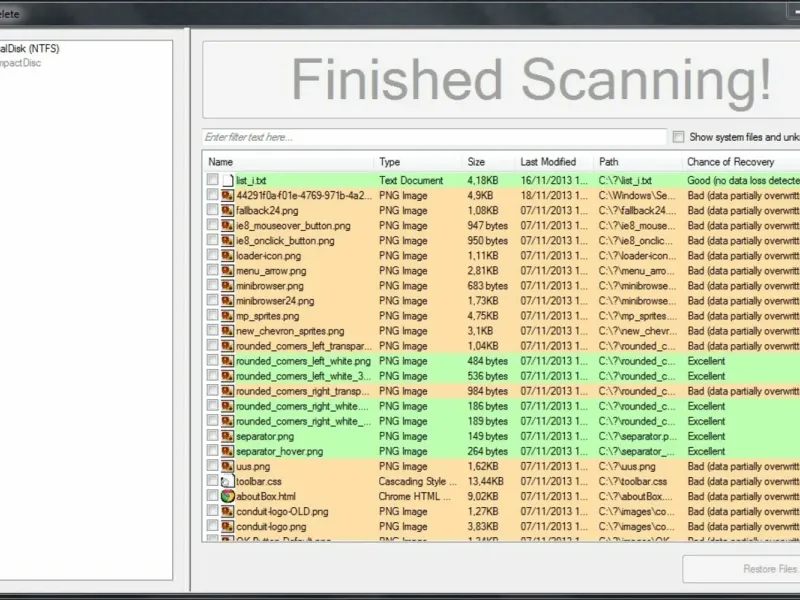The image size is (800, 600).
Task: Click the Chrome icon next to aboutBox.html
Action: 228,496
